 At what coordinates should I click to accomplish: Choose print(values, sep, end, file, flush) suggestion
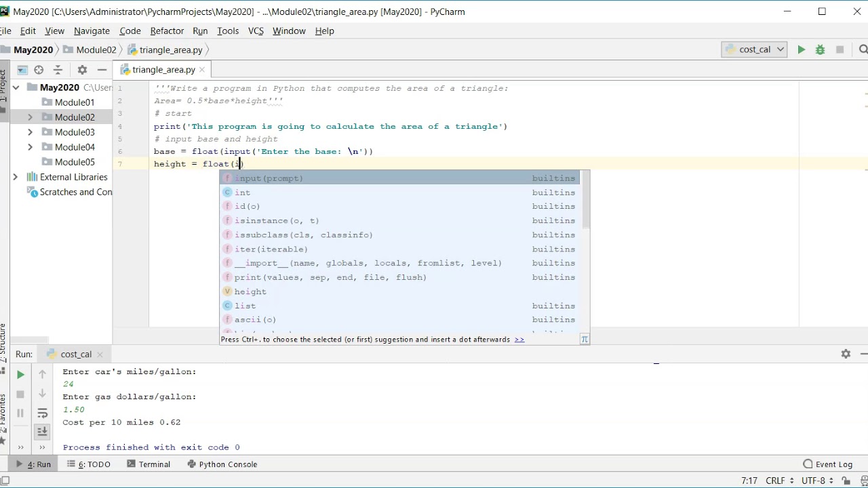click(399, 277)
